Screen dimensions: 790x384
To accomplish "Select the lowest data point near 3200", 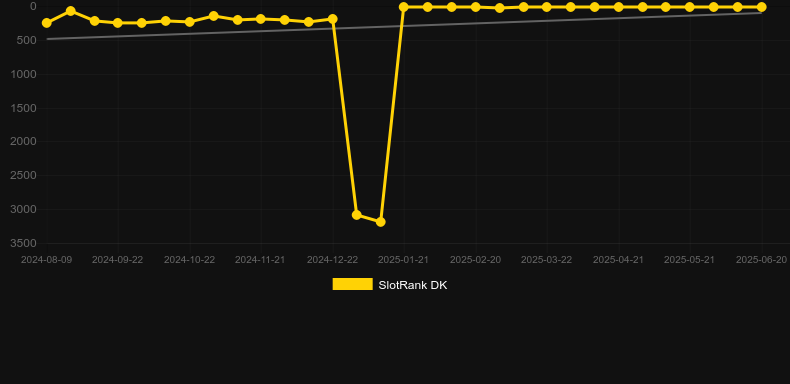I will 380,222.
